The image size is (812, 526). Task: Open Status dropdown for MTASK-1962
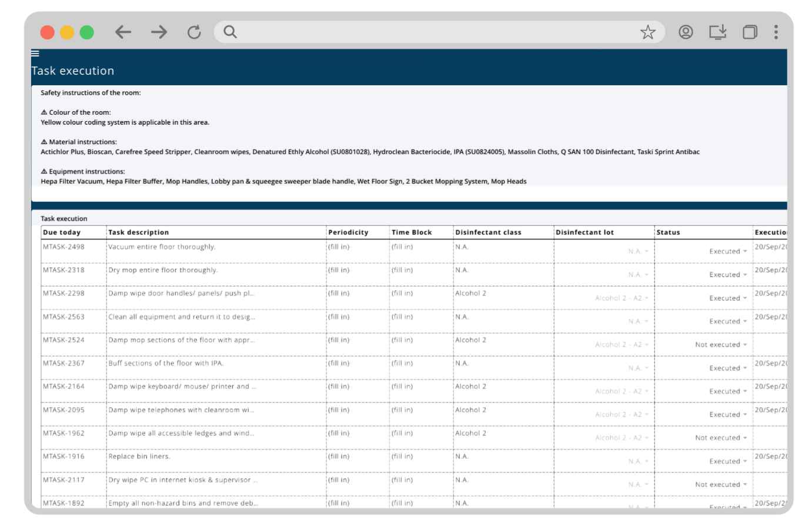coord(721,438)
